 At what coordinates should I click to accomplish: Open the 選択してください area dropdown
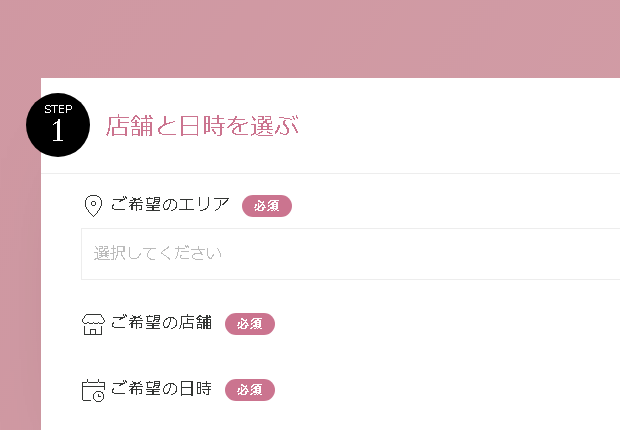[x=350, y=254]
